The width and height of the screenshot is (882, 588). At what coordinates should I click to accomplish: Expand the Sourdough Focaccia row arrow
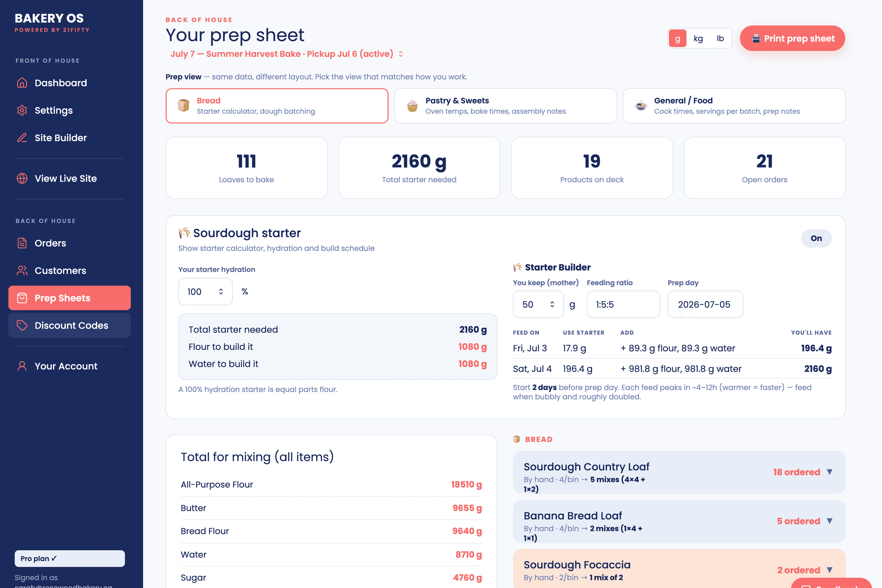829,570
